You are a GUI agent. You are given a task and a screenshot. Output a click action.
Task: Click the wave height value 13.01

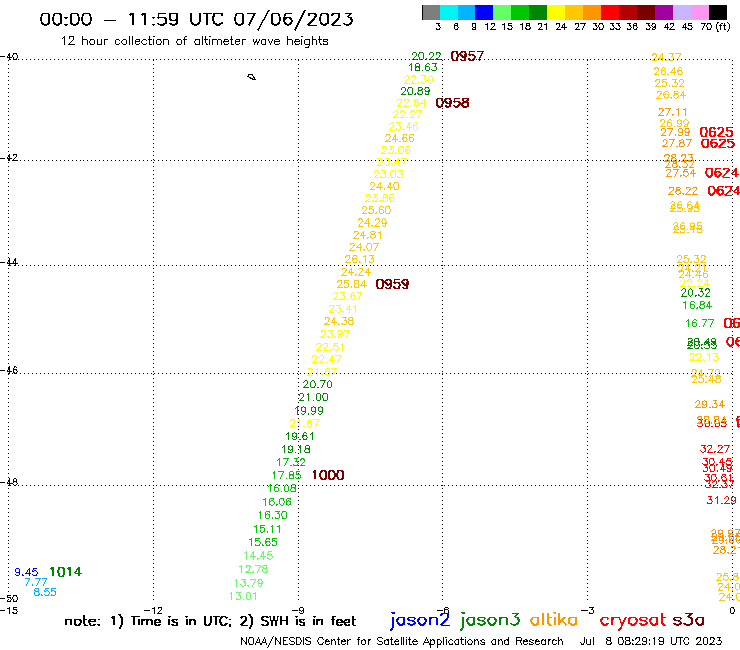click(244, 596)
